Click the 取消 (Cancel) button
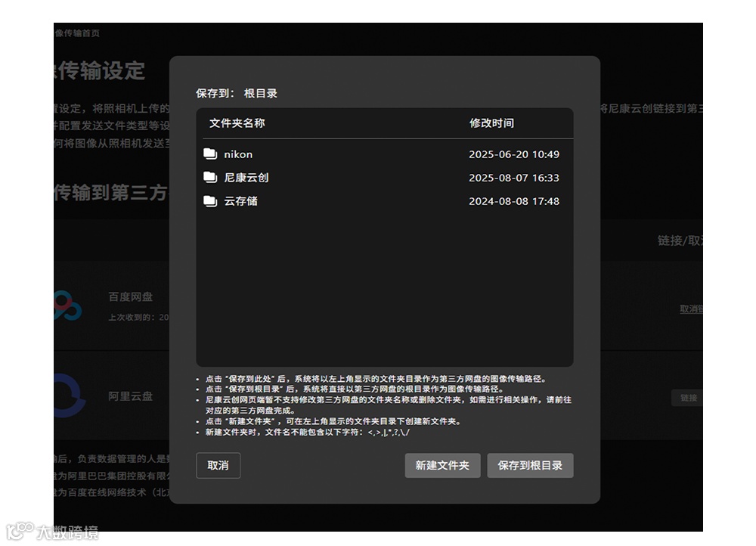 (218, 466)
